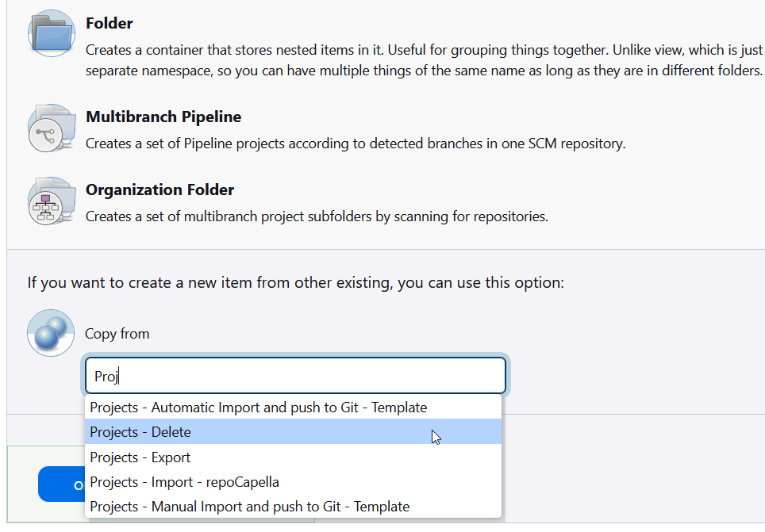The image size is (765, 532).
Task: Pick the Organization Folder title
Action: [x=160, y=190]
